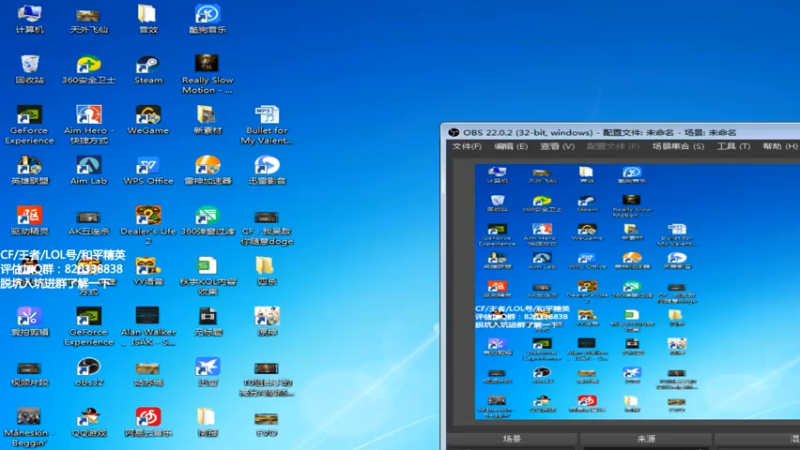The width and height of the screenshot is (800, 450).
Task: Open GeForce Experience beside Aim Hero
Action: click(x=29, y=125)
